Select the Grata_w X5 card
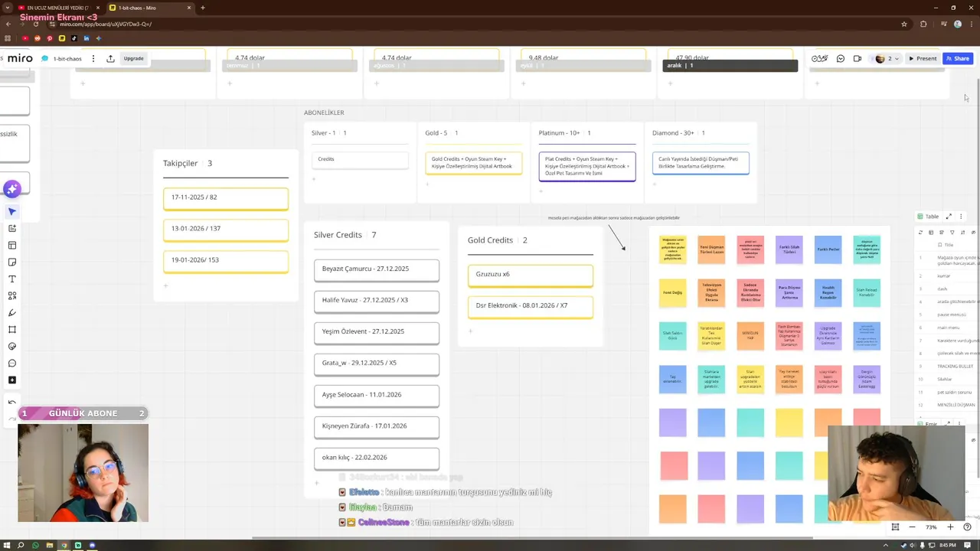The height and width of the screenshot is (551, 980). click(377, 364)
